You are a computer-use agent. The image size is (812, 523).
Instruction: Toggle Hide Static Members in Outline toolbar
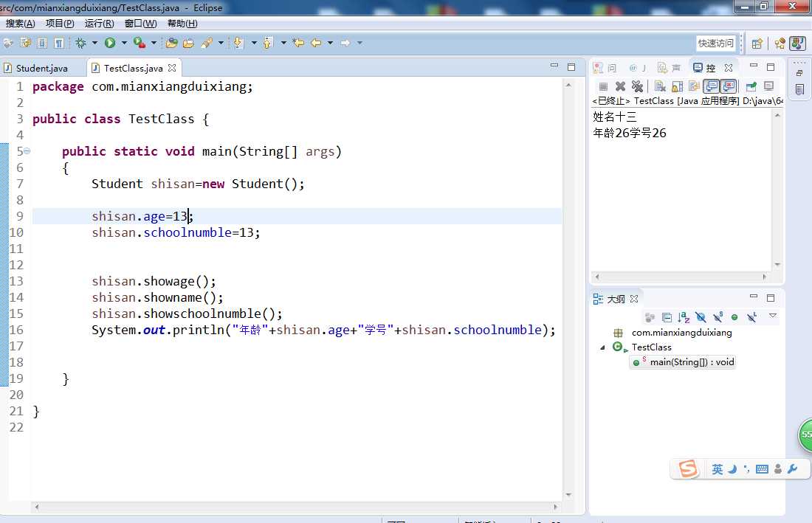718,317
